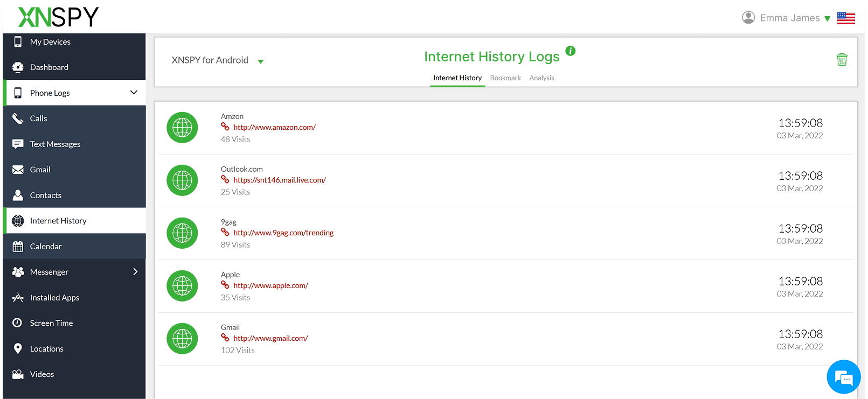Go to Installed Apps in the sidebar
Screen dimensions: 868x399
pyautogui.click(x=54, y=298)
